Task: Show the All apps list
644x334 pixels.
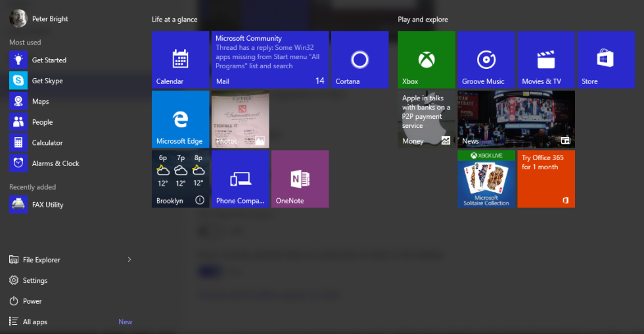Action: coord(28,322)
